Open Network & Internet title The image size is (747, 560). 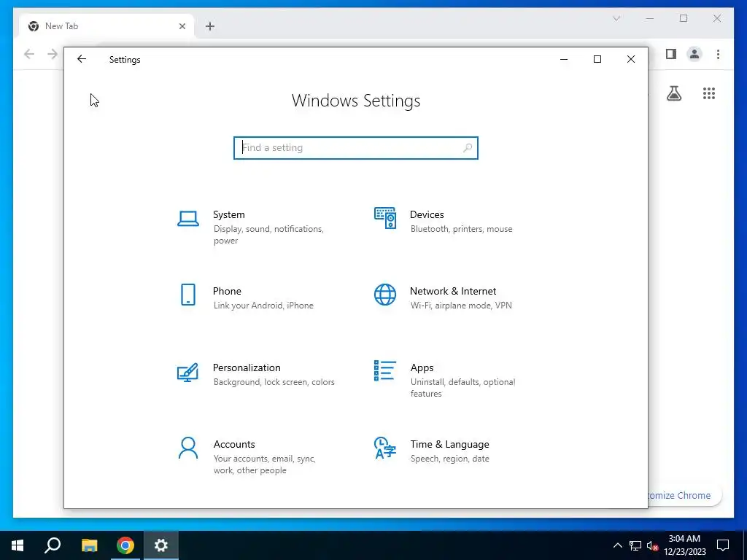[x=453, y=292]
